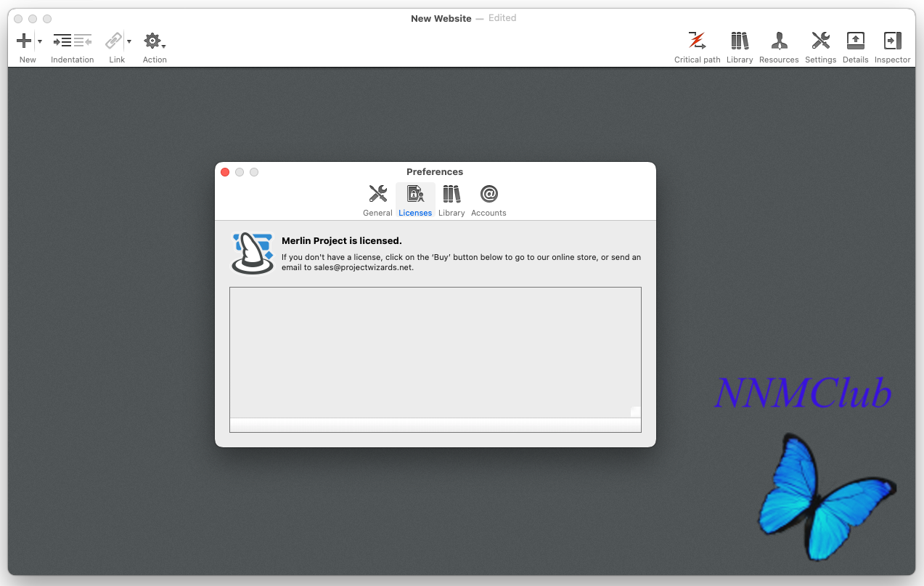
Task: Click the Indent icon in the toolbar
Action: tap(62, 41)
